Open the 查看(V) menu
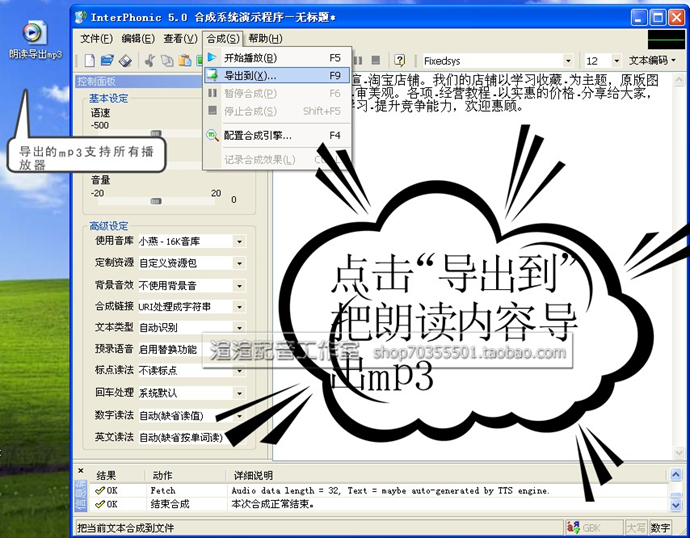Image resolution: width=690 pixels, height=538 pixels. pyautogui.click(x=180, y=39)
